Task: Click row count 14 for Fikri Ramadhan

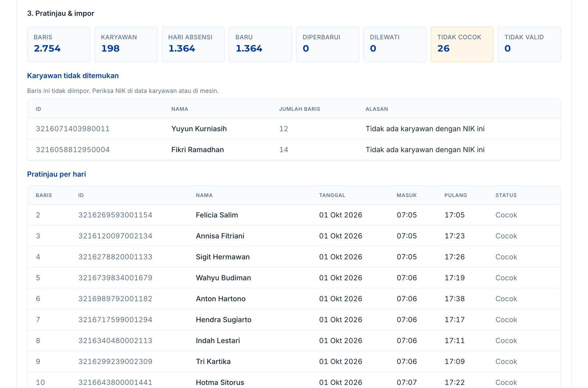Action: tap(284, 150)
